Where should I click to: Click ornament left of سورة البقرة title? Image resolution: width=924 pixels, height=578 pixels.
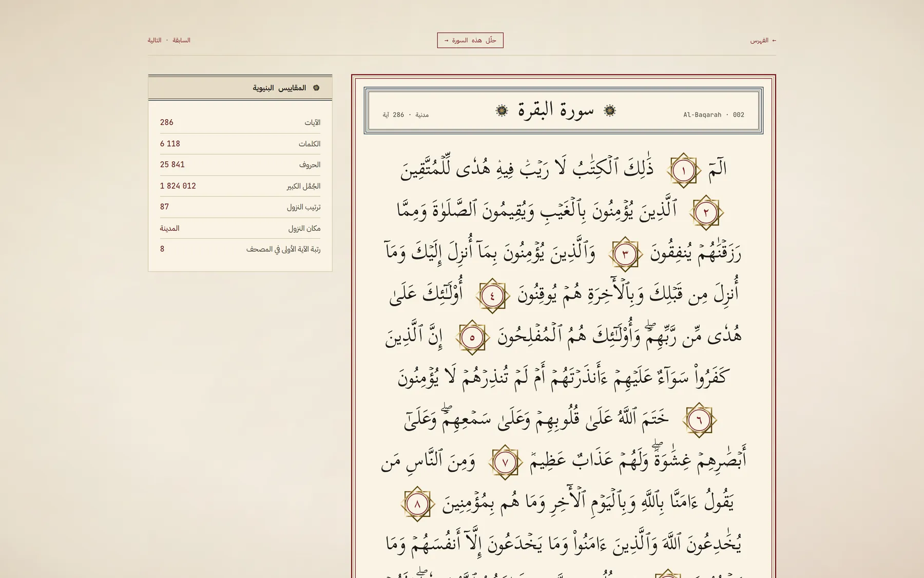click(502, 110)
